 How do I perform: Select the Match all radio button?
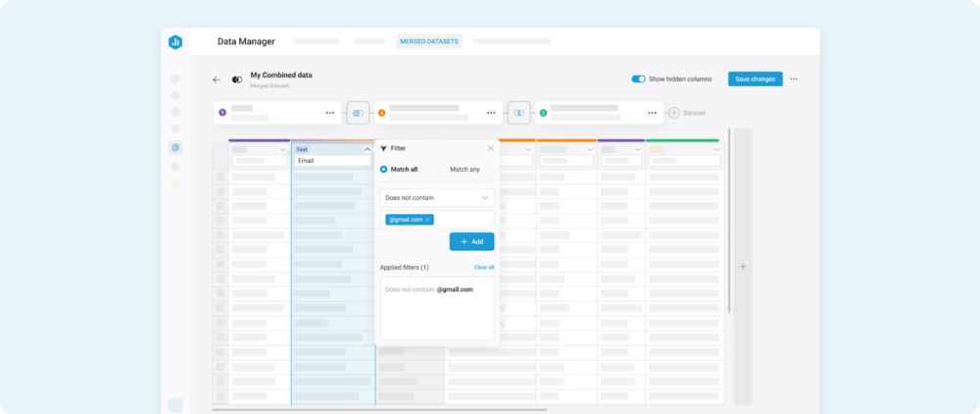point(384,170)
